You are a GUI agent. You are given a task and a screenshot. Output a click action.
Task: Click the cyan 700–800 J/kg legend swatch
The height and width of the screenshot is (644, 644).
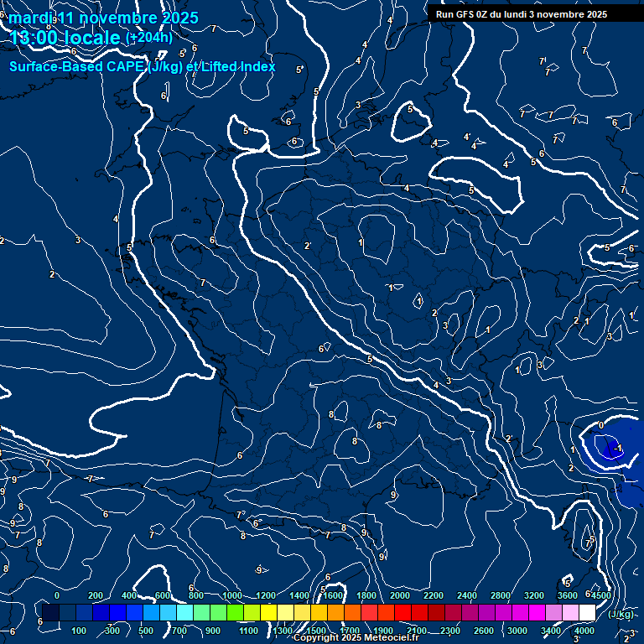pos(184,612)
